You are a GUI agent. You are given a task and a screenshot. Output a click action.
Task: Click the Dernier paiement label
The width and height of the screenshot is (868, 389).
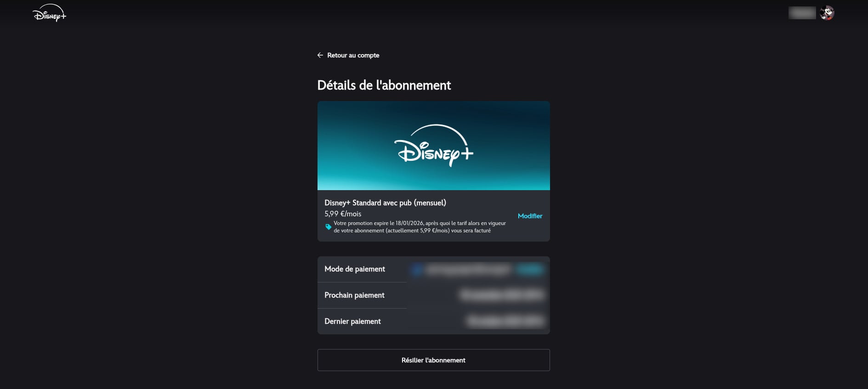352,321
